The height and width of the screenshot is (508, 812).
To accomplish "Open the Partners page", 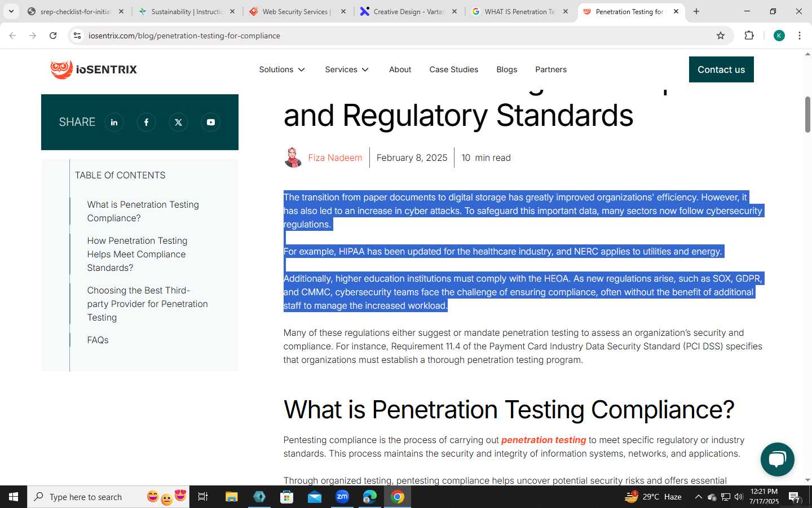I will [551, 69].
